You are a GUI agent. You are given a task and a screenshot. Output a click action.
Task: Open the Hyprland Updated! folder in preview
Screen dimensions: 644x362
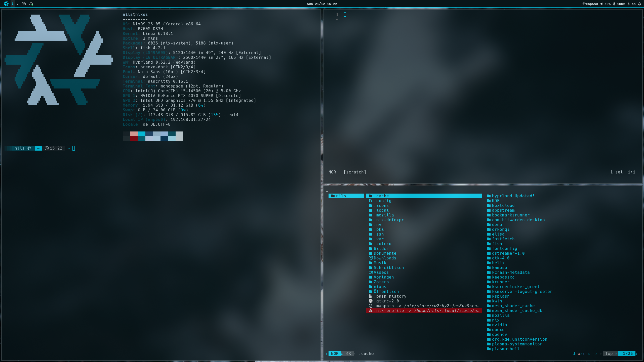coord(513,196)
